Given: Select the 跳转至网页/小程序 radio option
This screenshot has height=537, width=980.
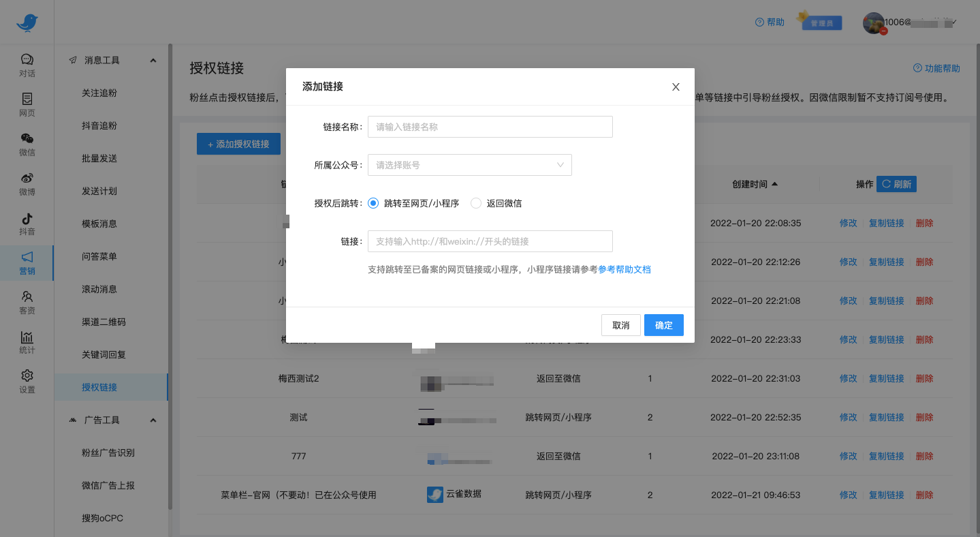Looking at the screenshot, I should click(x=373, y=202).
